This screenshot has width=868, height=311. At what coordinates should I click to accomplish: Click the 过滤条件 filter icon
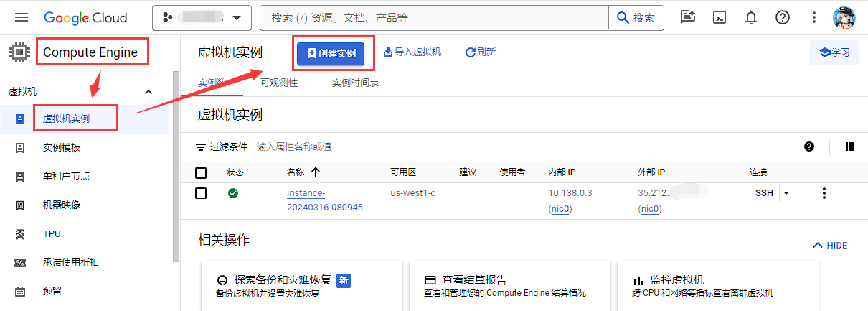[x=201, y=147]
